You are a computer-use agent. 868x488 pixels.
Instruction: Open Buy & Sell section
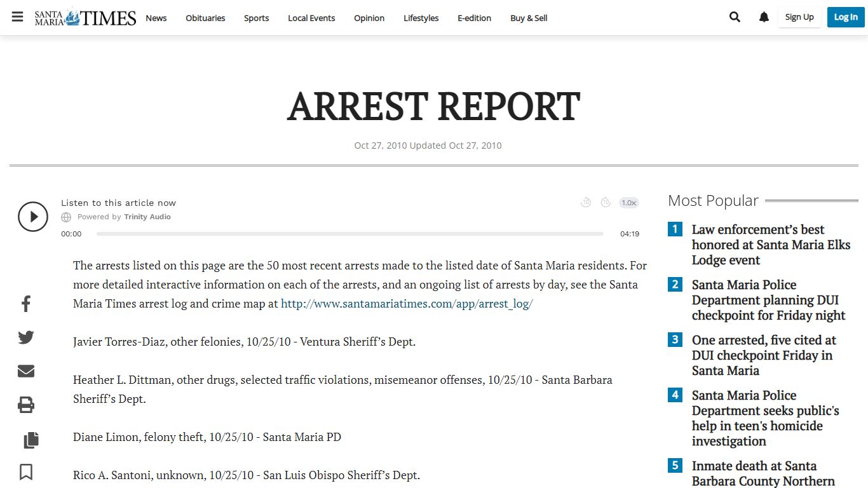click(529, 18)
